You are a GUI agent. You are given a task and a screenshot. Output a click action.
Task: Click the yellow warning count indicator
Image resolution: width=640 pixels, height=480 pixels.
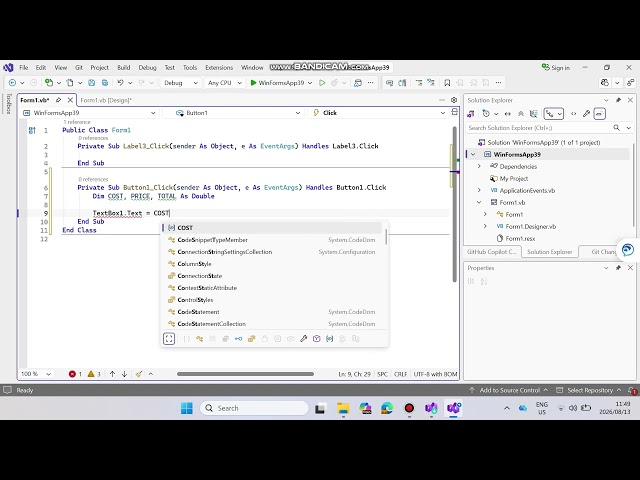click(94, 374)
